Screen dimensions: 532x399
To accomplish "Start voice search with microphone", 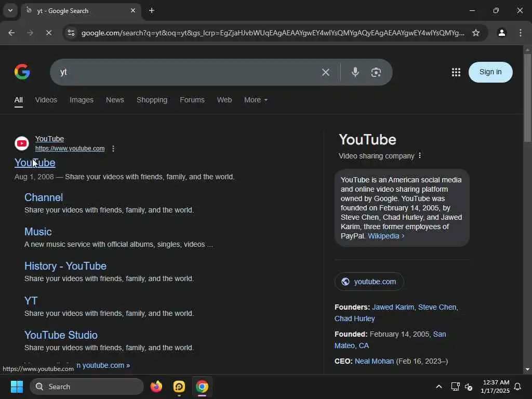I will click(355, 72).
